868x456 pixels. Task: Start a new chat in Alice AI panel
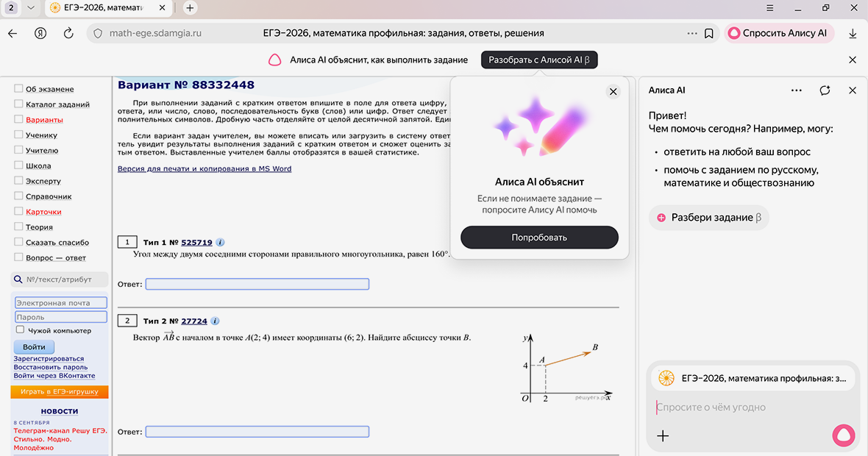(825, 90)
